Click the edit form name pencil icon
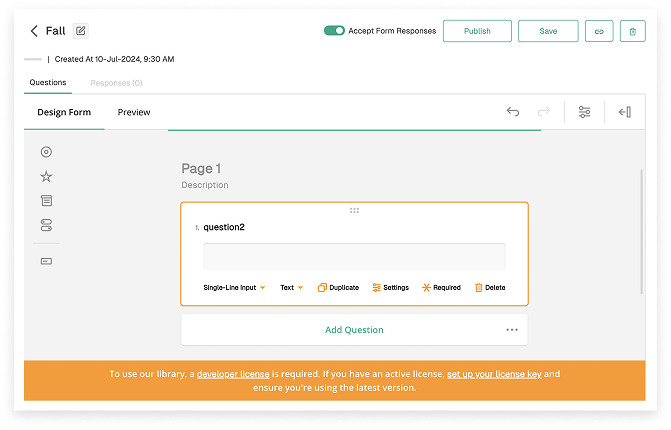Screen dimensions: 671x430 80,31
